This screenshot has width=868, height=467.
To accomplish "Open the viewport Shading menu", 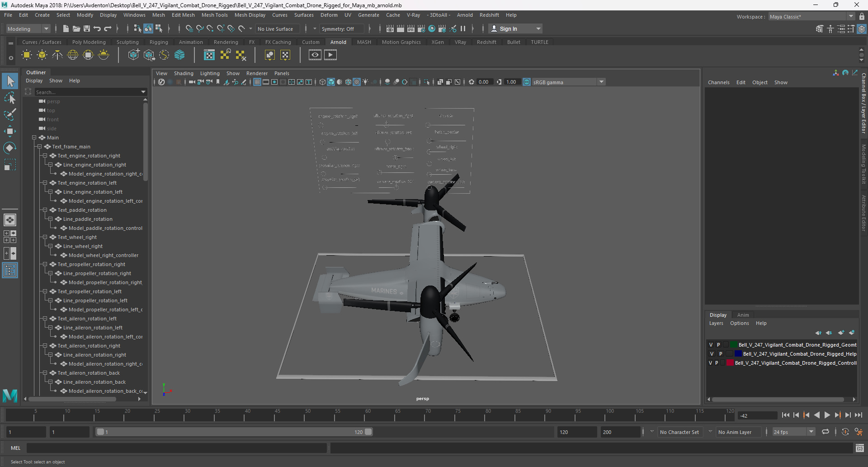I will point(184,73).
